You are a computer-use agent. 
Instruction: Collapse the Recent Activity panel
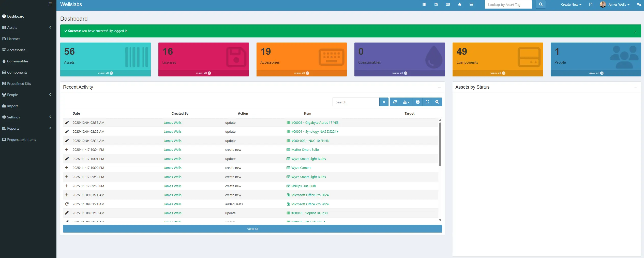(439, 87)
